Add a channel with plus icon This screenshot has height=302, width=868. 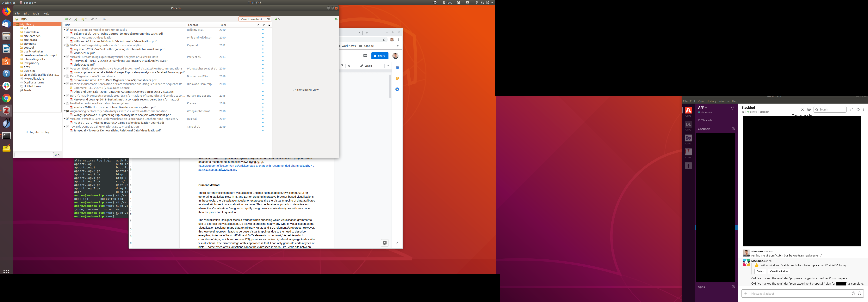click(733, 129)
